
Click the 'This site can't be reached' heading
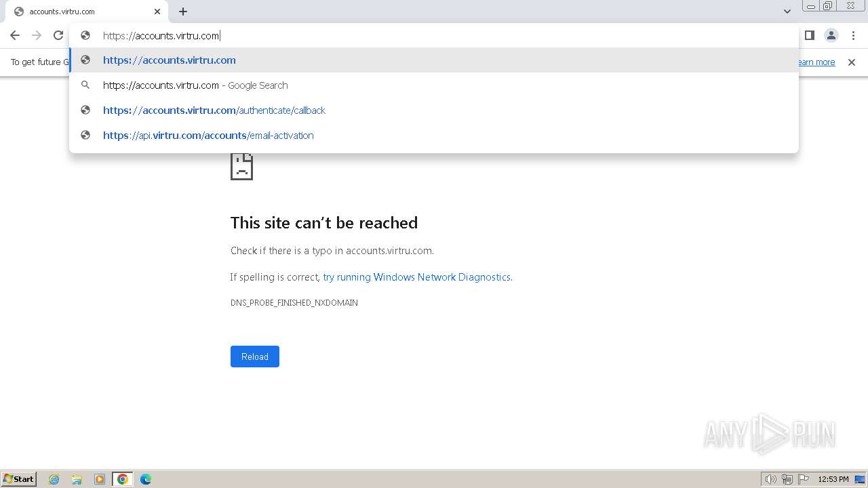pyautogui.click(x=324, y=223)
